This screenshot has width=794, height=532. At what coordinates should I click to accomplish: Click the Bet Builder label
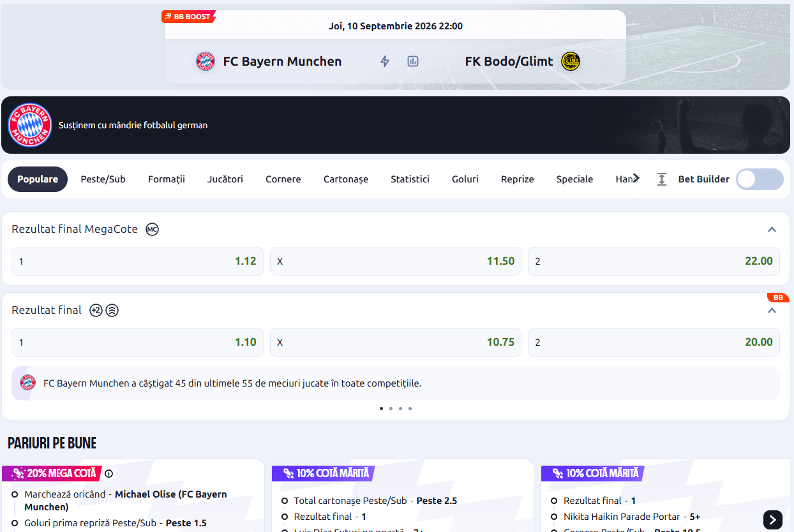703,179
